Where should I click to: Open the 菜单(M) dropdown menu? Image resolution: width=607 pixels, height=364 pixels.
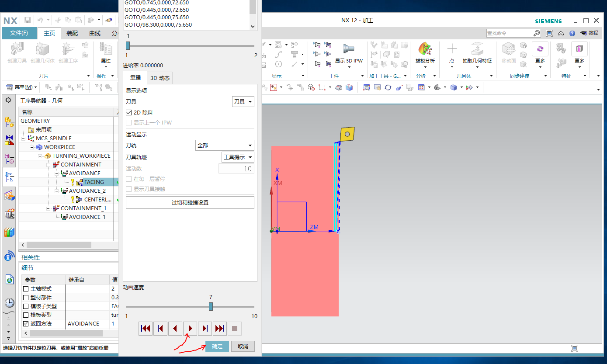pos(23,87)
